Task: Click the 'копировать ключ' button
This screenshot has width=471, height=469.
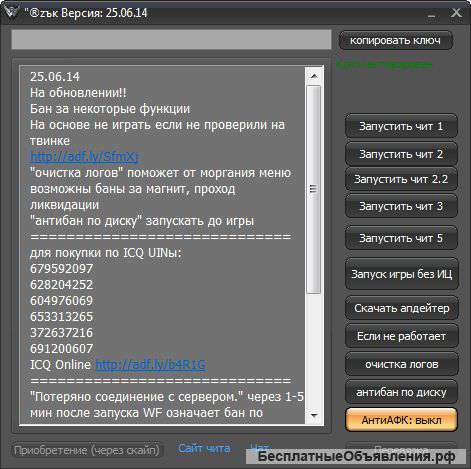Action: pos(395,40)
